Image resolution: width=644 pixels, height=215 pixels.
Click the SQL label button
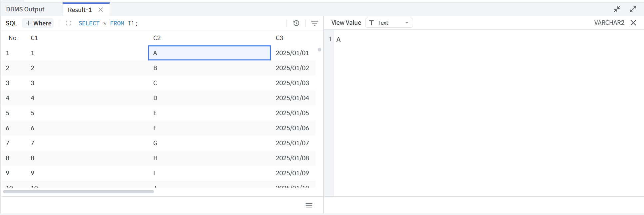click(11, 23)
